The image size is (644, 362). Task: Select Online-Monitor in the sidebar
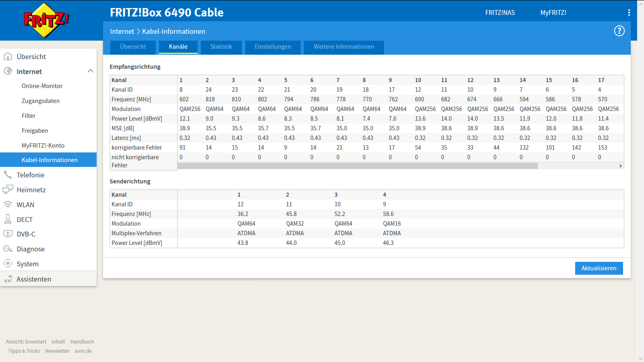tap(42, 86)
